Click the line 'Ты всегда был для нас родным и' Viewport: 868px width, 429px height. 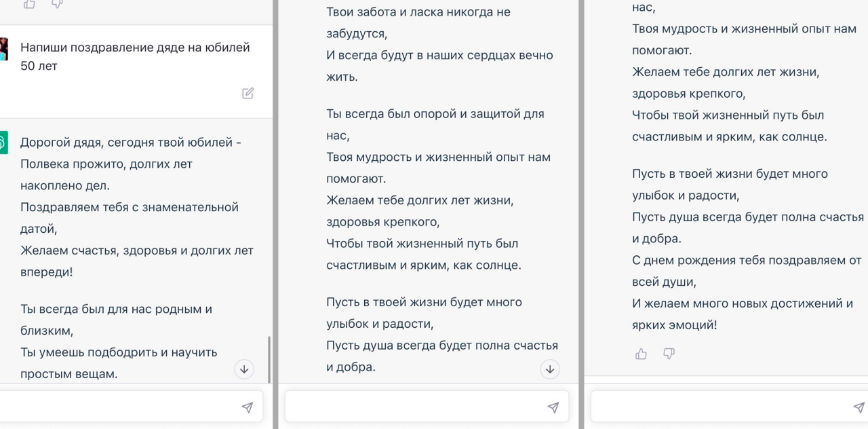pyautogui.click(x=116, y=310)
